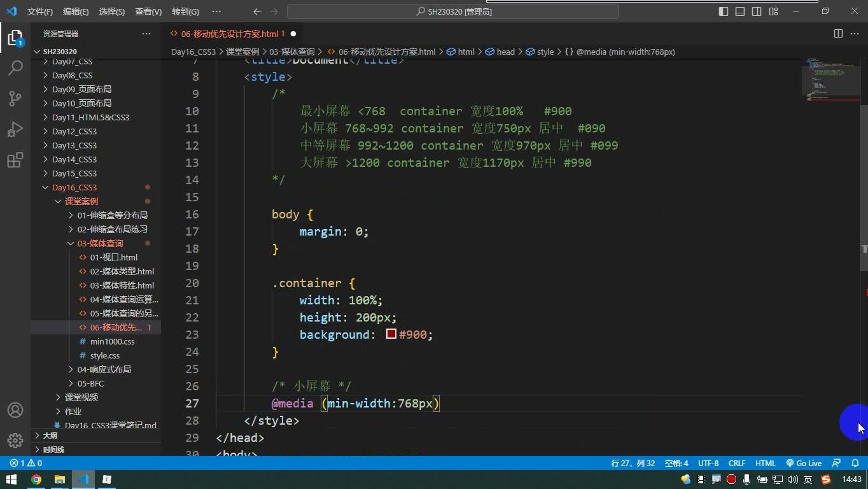Click the errors and warnings indicator
The height and width of the screenshot is (489, 868).
(x=26, y=464)
